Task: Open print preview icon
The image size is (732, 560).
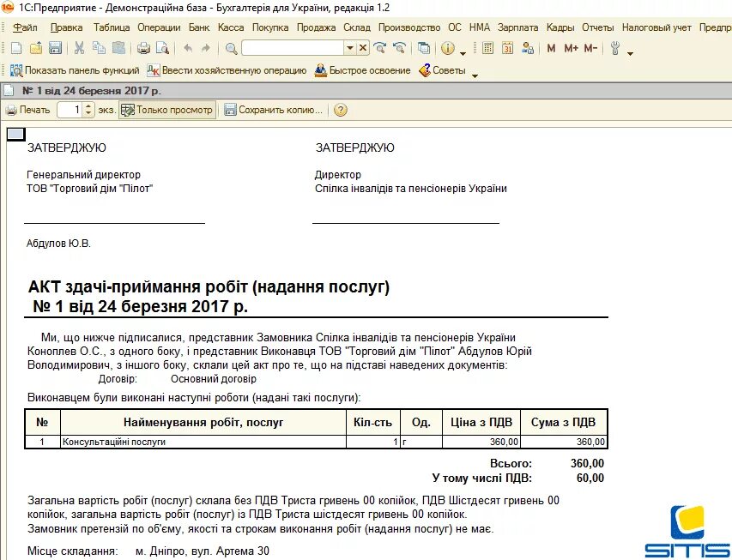Action: (x=162, y=48)
